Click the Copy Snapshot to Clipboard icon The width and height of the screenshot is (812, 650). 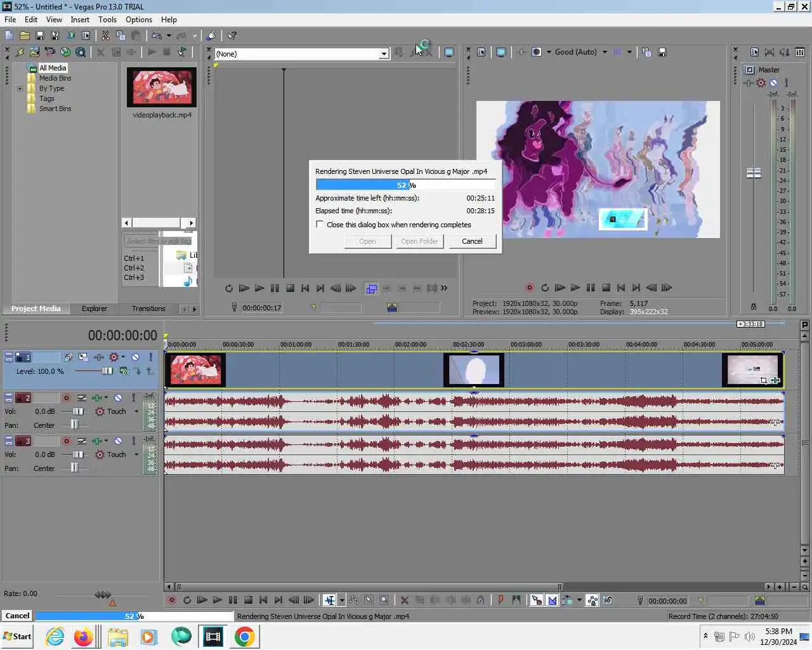coord(646,52)
